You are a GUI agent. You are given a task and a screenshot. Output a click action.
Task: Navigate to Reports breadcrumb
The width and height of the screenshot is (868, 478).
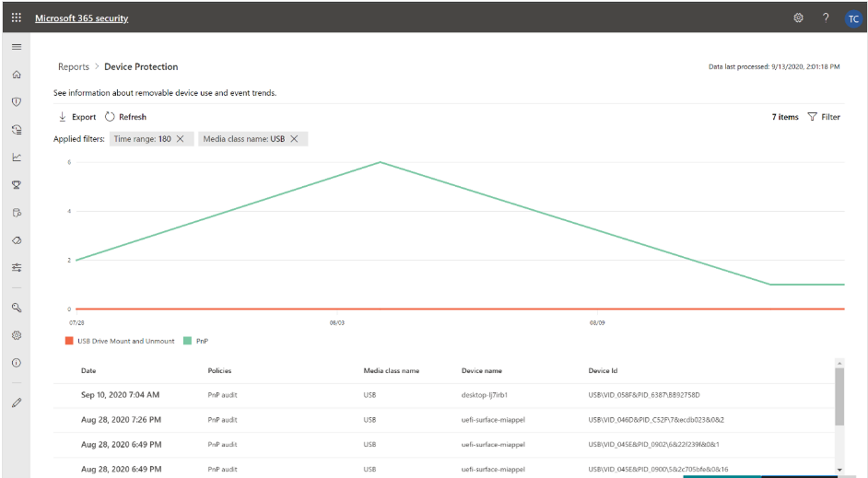click(x=74, y=66)
